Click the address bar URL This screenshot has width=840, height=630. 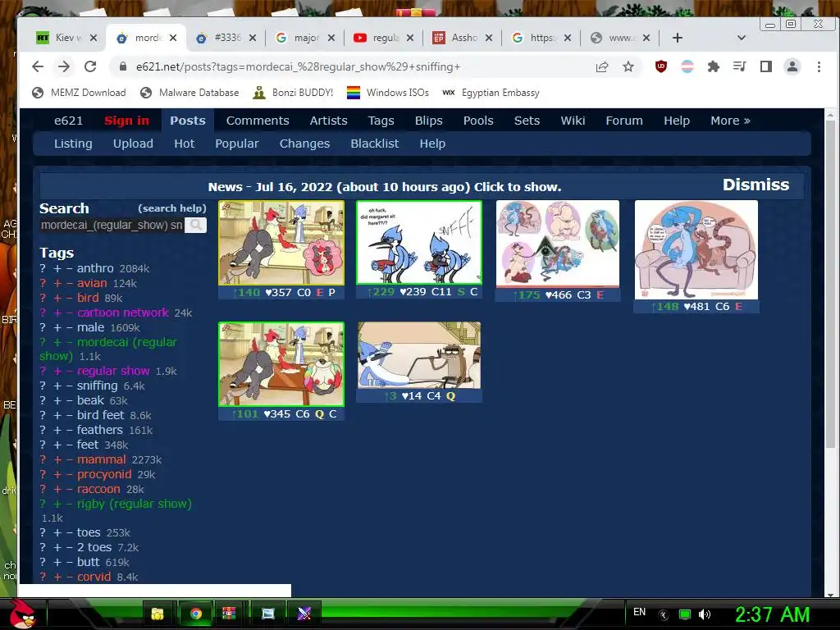(x=298, y=66)
